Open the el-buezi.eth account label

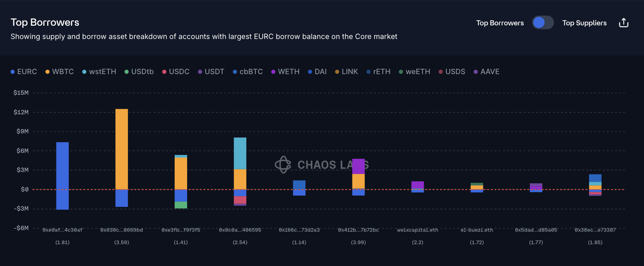477,230
